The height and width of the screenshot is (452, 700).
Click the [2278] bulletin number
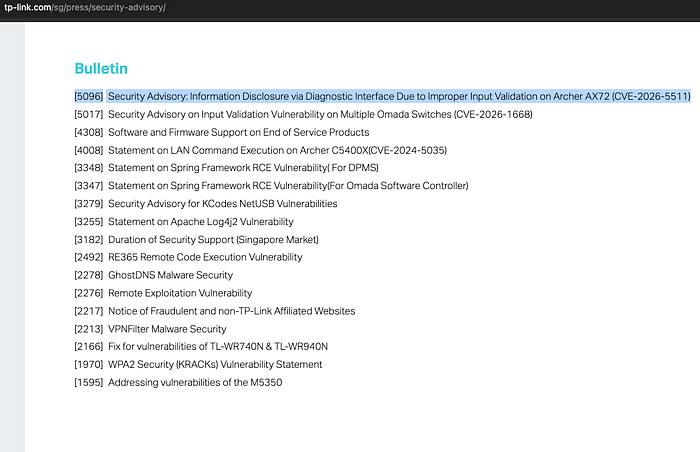(x=88, y=275)
